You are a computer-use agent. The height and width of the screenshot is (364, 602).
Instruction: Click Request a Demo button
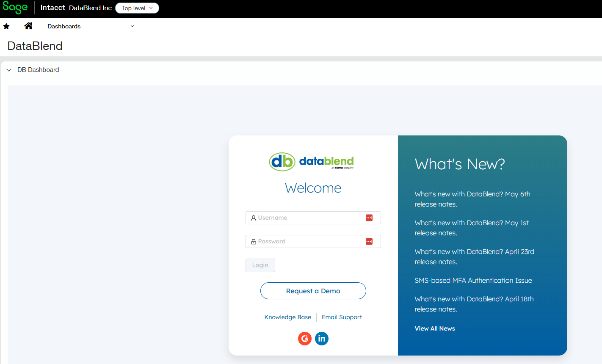tap(313, 291)
